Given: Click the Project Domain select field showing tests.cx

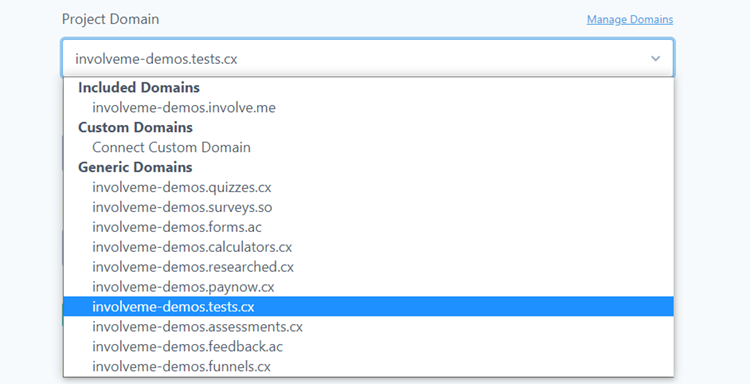Looking at the screenshot, I should coord(368,58).
